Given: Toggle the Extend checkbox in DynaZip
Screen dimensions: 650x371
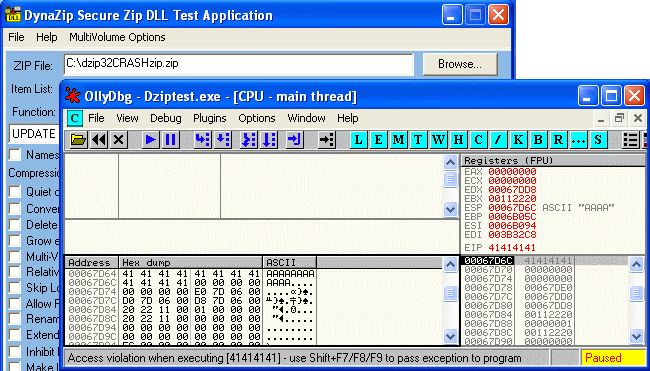Looking at the screenshot, I should pyautogui.click(x=15, y=335).
